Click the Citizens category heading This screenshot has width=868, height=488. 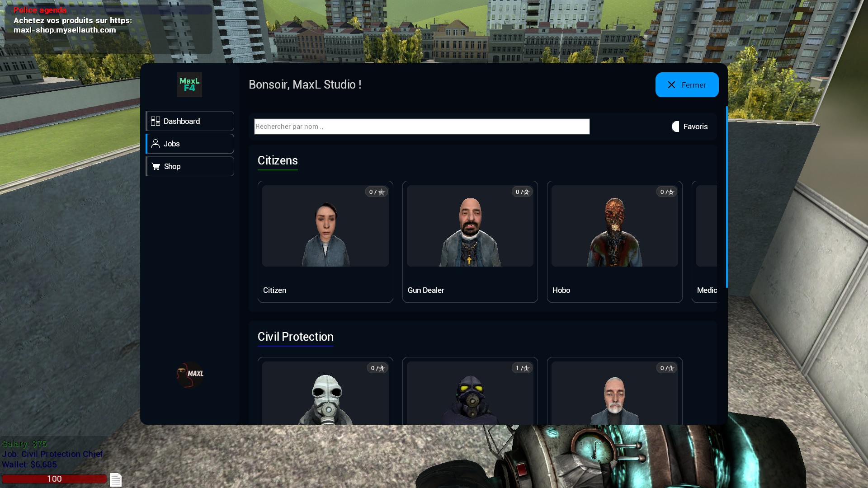278,160
